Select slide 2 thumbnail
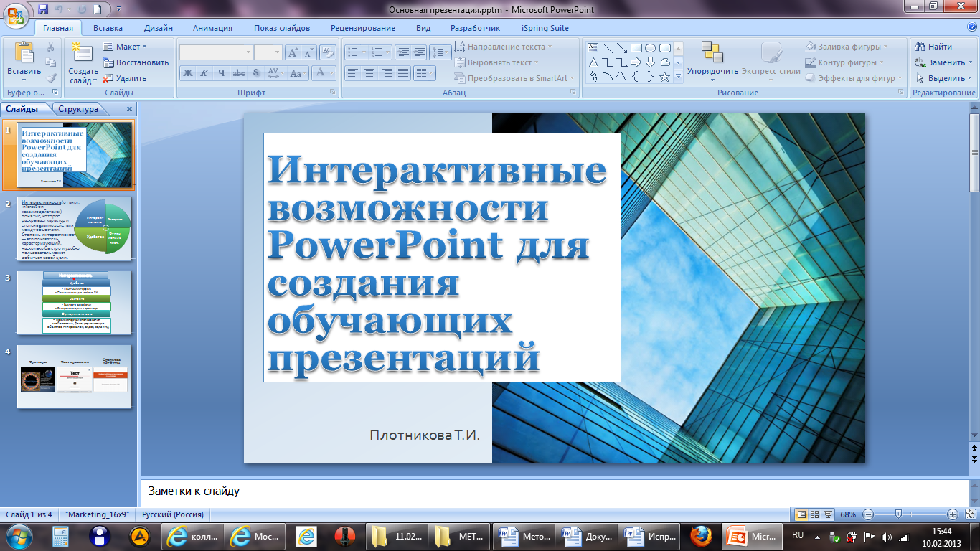The height and width of the screenshot is (551, 980). (75, 227)
